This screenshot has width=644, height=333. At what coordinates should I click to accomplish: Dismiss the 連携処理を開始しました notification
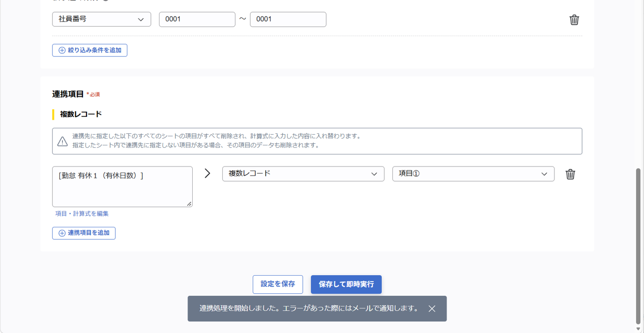(432, 309)
